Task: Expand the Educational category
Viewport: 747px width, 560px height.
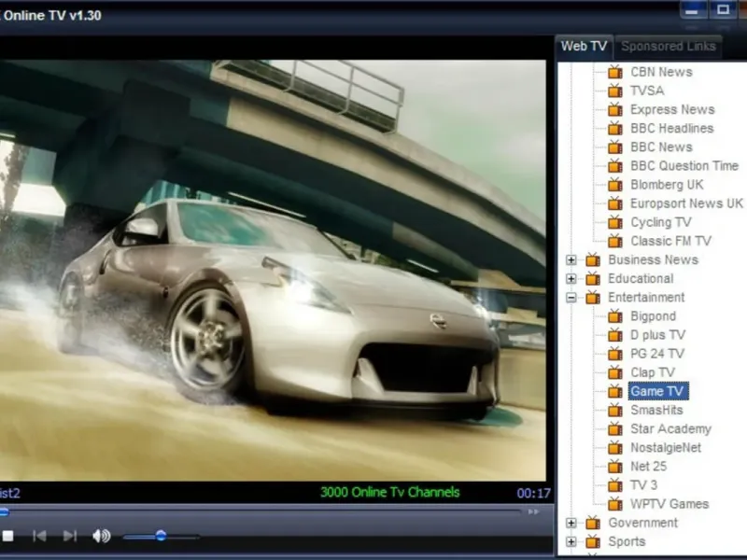Action: [571, 278]
